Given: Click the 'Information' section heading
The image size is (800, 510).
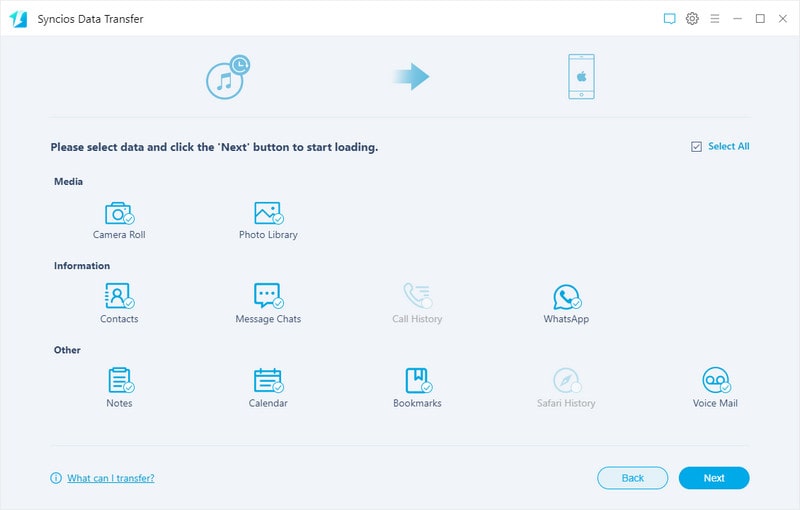Looking at the screenshot, I should 82,266.
